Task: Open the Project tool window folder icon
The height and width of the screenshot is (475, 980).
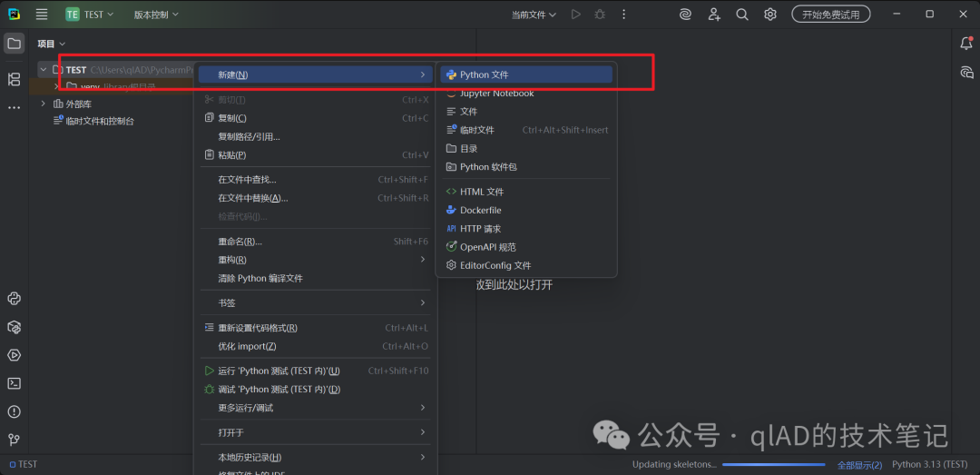Action: point(14,44)
